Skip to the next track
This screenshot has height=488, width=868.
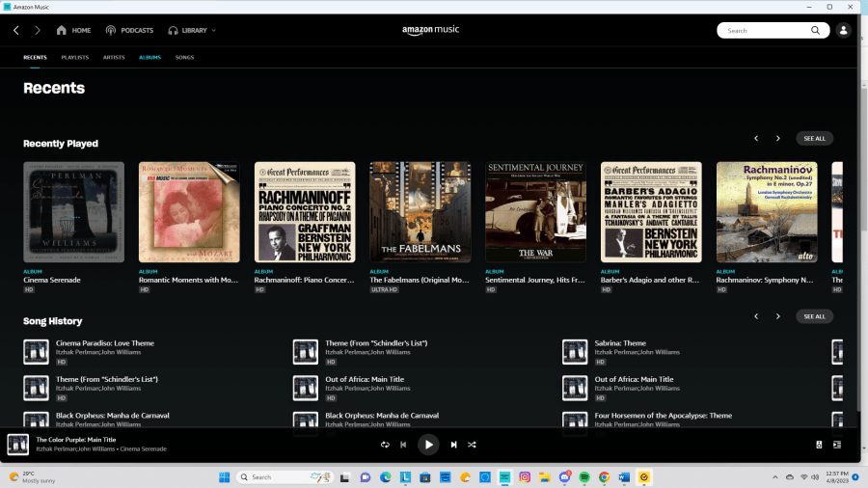click(453, 445)
